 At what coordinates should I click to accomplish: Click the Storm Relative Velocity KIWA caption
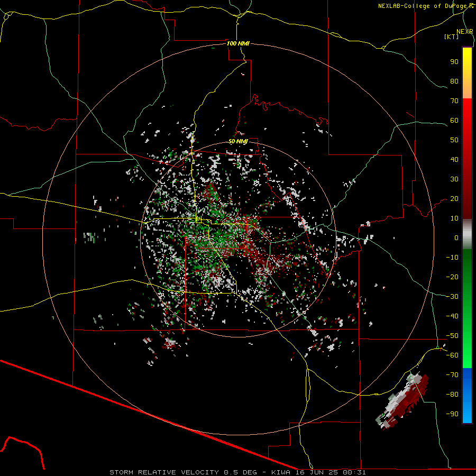click(x=237, y=472)
